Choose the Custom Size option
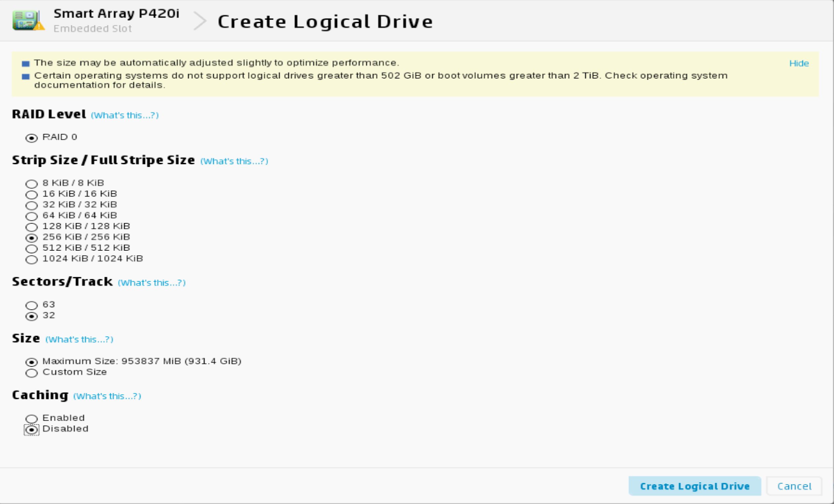Image resolution: width=834 pixels, height=504 pixels. pos(31,373)
